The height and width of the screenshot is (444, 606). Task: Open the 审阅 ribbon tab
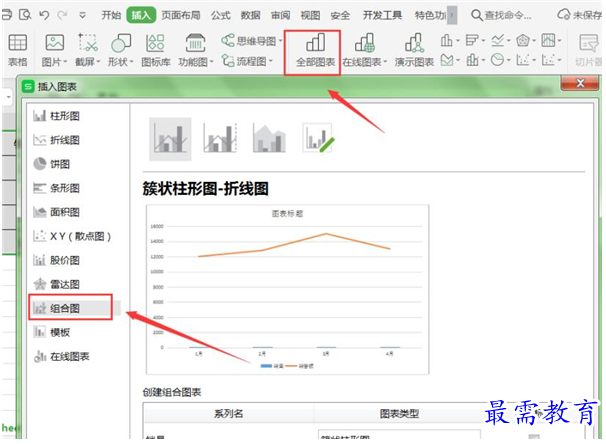(280, 15)
